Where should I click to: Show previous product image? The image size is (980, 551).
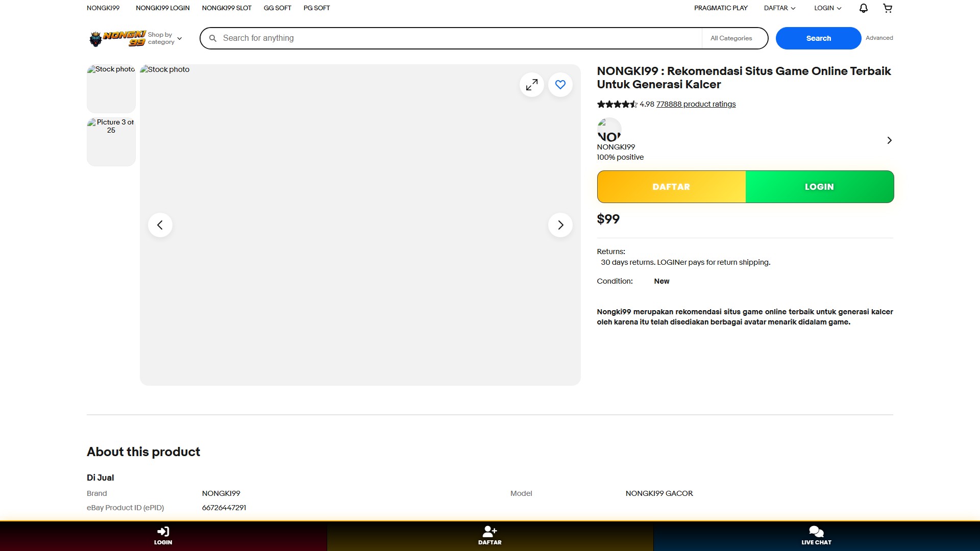pyautogui.click(x=160, y=225)
